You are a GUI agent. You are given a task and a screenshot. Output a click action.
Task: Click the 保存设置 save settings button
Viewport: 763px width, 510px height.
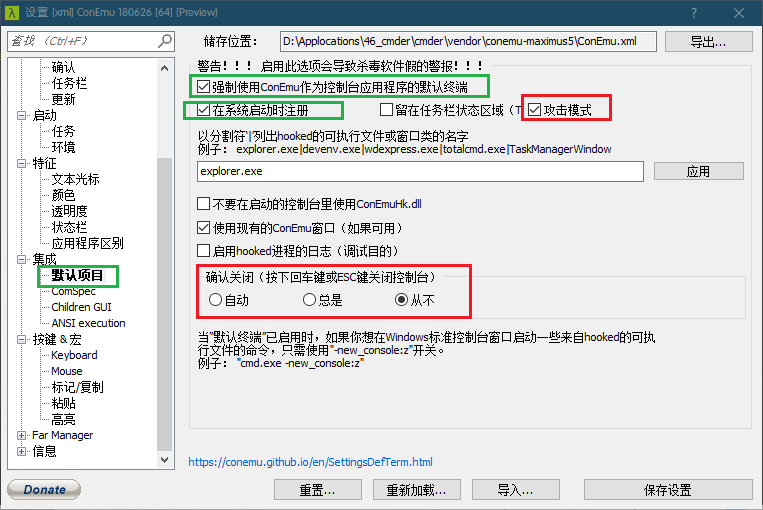[x=668, y=490]
